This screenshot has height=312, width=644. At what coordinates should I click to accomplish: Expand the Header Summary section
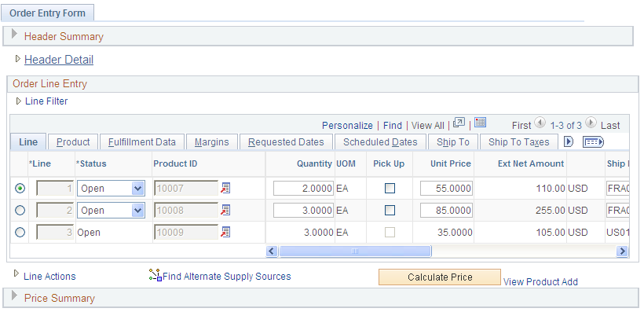(x=15, y=34)
